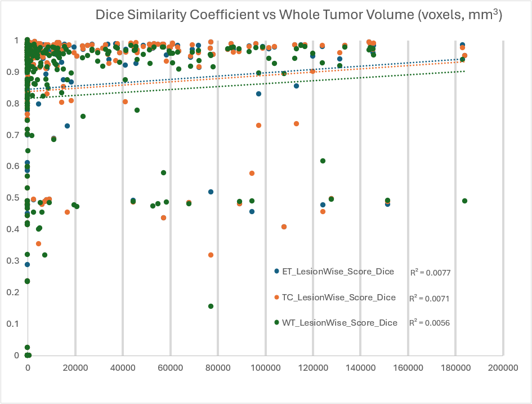Click the vertical axis label 0.6
Screen dimensions: 532x404
coord(13,166)
